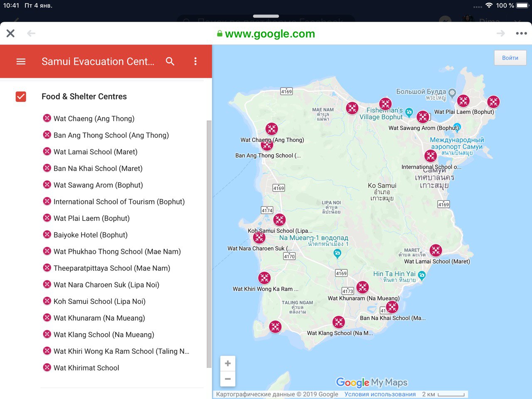Tap the www.google.com address bar
The height and width of the screenshot is (399, 532).
click(266, 34)
